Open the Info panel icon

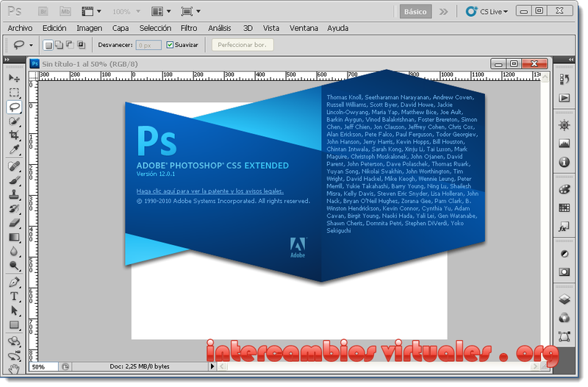pyautogui.click(x=564, y=162)
